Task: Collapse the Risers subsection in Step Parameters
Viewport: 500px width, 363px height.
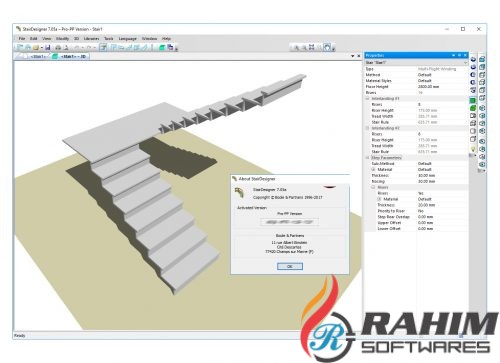Action: (373, 187)
